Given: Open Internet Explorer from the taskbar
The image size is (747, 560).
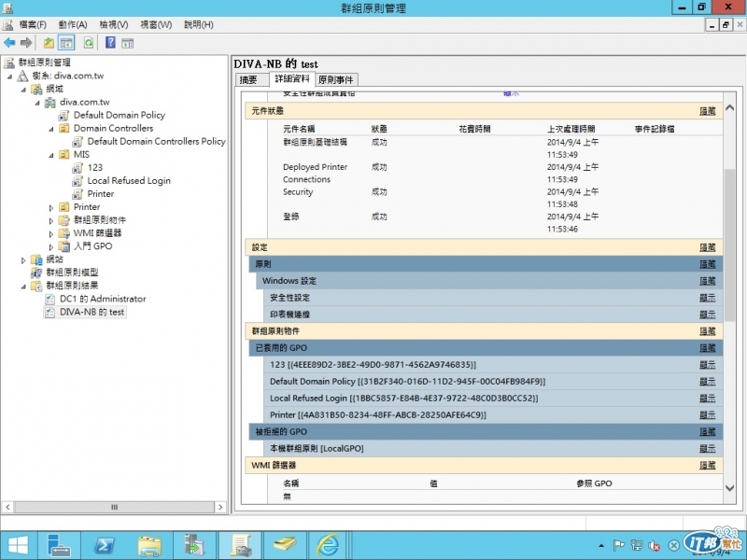Looking at the screenshot, I should point(329,545).
